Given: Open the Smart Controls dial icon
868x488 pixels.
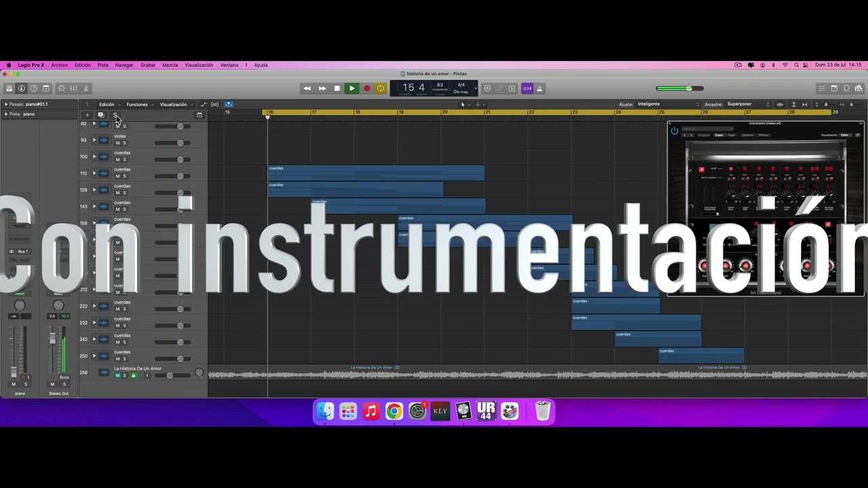Looking at the screenshot, I should [x=61, y=88].
